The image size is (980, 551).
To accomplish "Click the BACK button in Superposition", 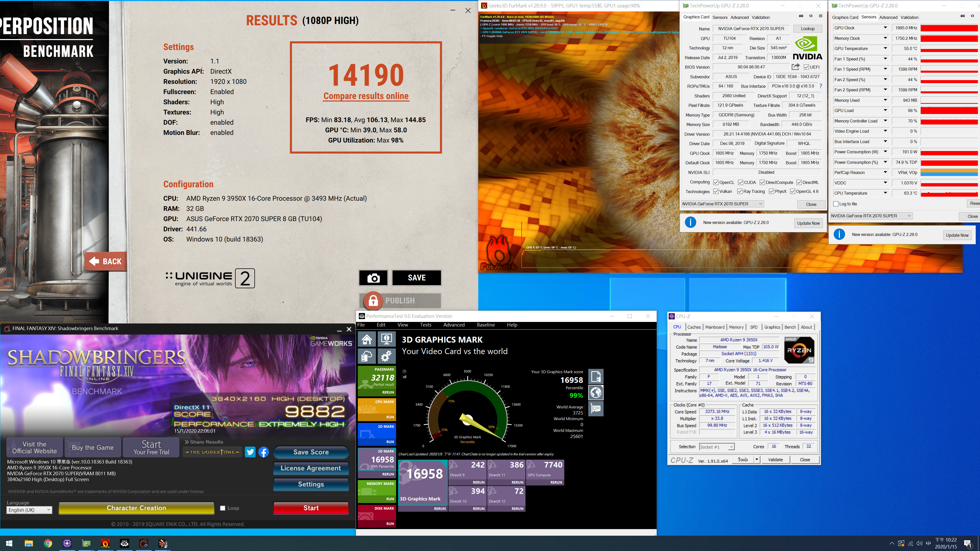I will [105, 261].
